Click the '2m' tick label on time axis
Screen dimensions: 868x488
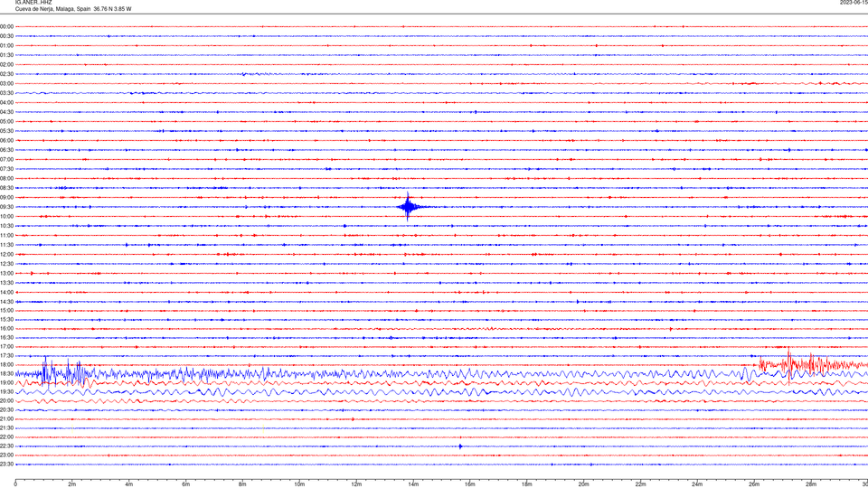click(x=72, y=484)
